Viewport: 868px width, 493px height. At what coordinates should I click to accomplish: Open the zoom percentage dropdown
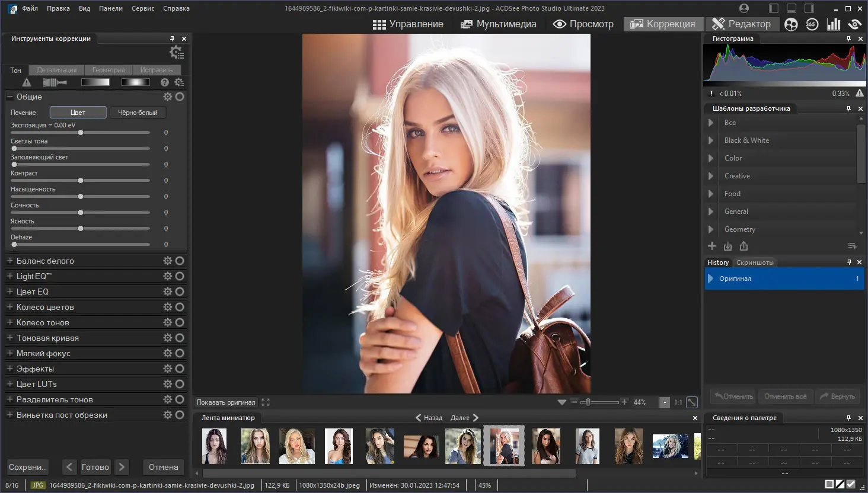665,402
